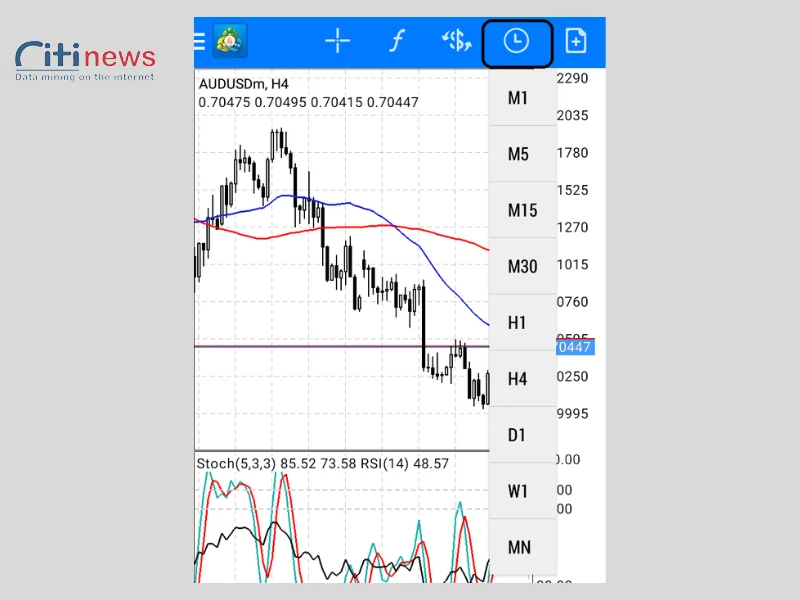Switch chart to M30

pyautogui.click(x=522, y=266)
